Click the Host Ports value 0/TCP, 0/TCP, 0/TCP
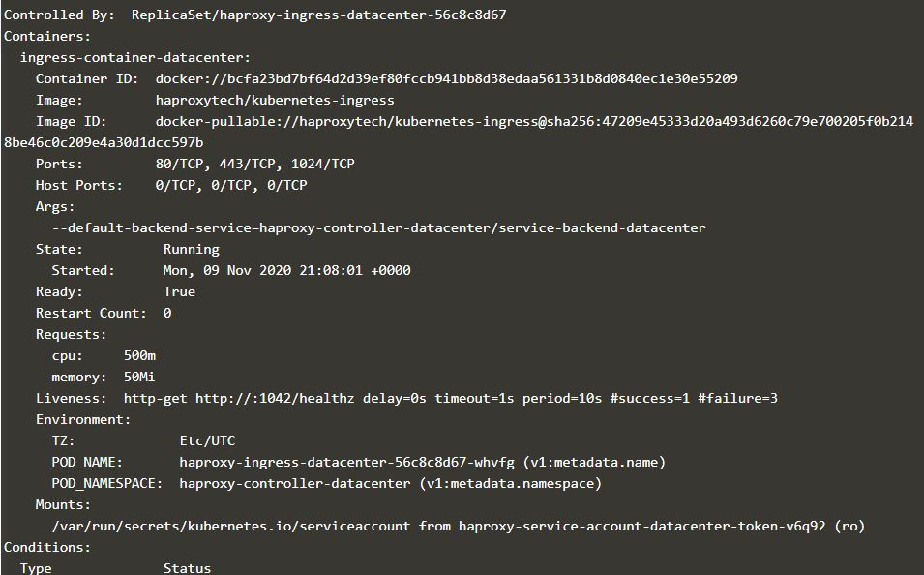The height and width of the screenshot is (575, 924). click(x=230, y=185)
